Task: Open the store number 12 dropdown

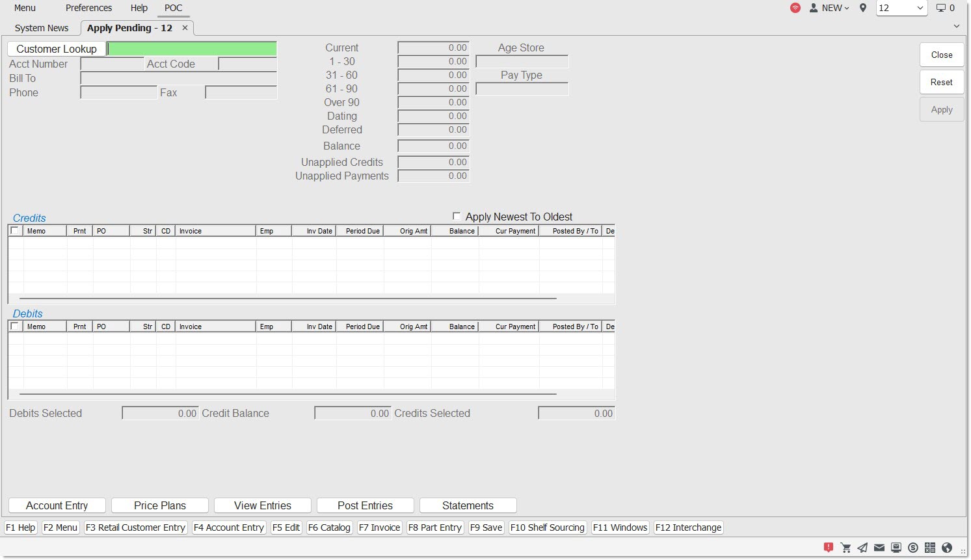Action: (x=901, y=8)
